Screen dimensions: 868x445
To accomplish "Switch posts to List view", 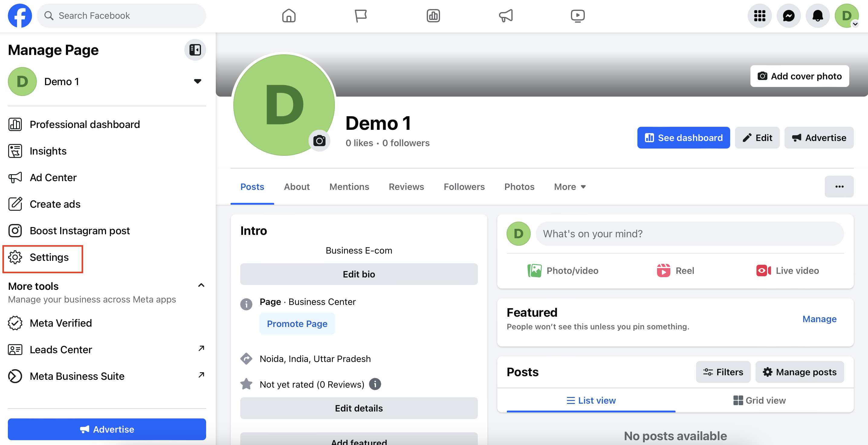I will tap(591, 400).
